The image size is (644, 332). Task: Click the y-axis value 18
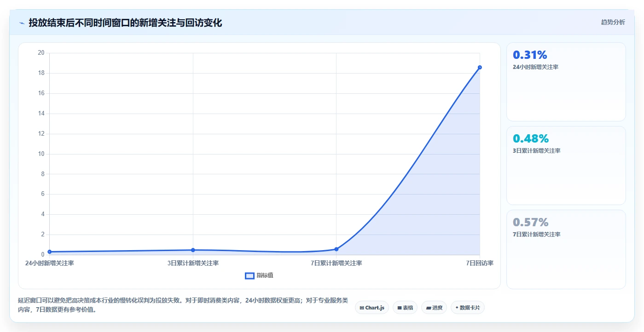coord(41,73)
